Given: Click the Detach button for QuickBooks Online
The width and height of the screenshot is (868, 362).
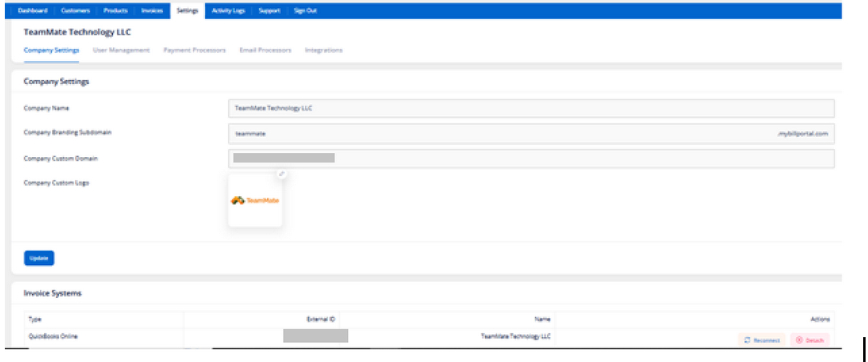Looking at the screenshot, I should [x=810, y=340].
